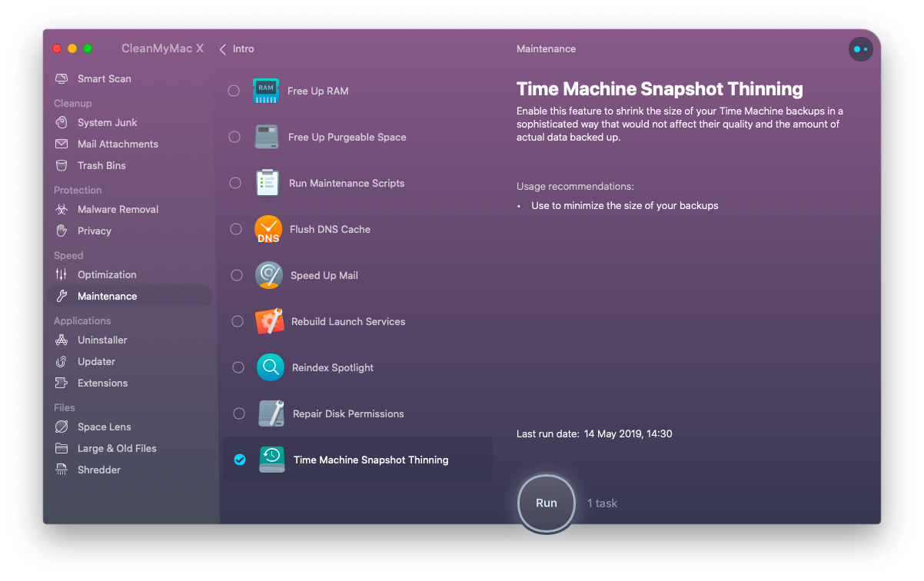Click the Rebuild Launch Services icon
The height and width of the screenshot is (581, 924).
coord(270,321)
